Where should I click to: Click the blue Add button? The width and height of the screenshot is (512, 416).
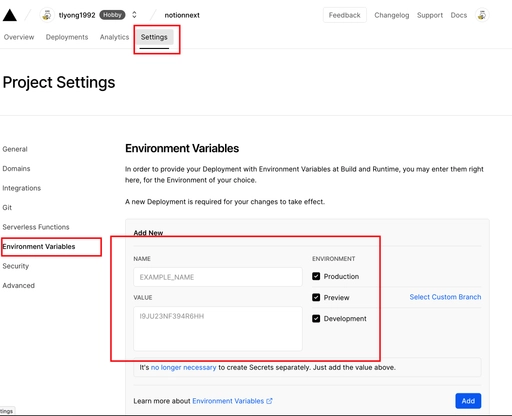pyautogui.click(x=468, y=401)
